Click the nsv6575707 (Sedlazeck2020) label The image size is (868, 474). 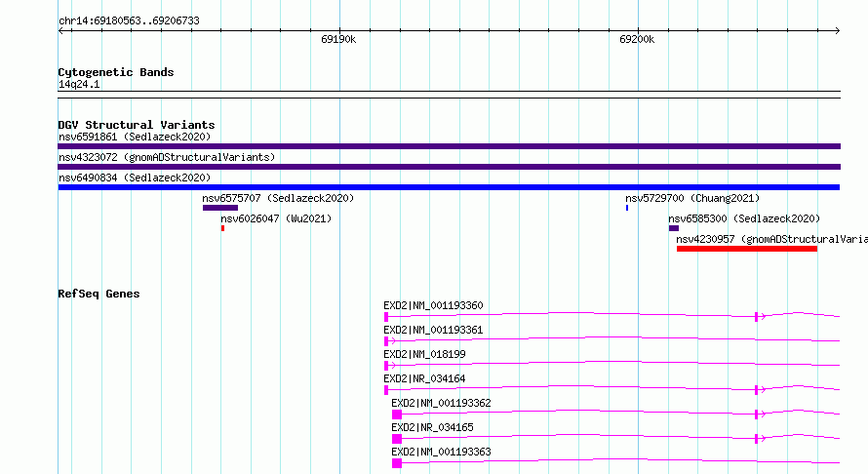278,198
